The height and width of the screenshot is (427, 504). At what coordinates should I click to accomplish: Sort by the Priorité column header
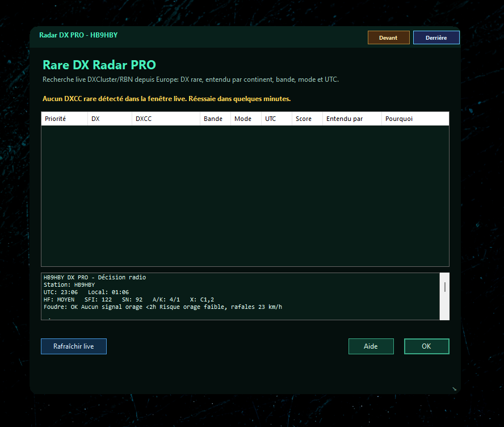64,119
